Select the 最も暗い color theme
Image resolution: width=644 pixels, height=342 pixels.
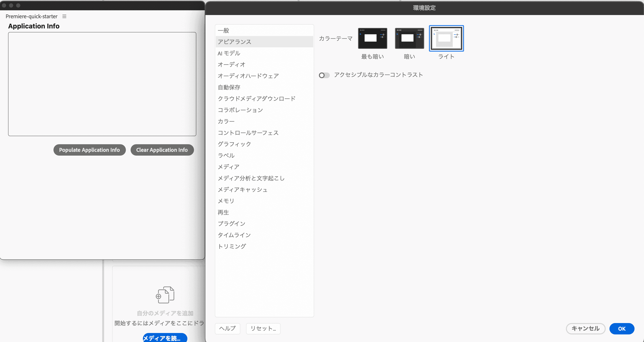[x=372, y=38]
